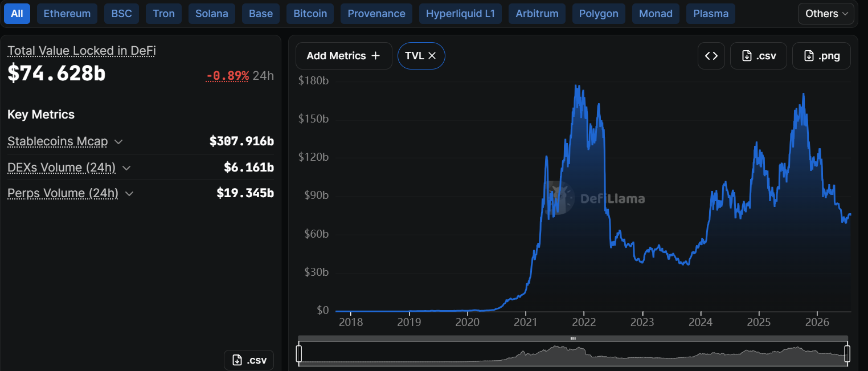
Task: Click Total Value Locked in DeFi label
Action: [81, 51]
